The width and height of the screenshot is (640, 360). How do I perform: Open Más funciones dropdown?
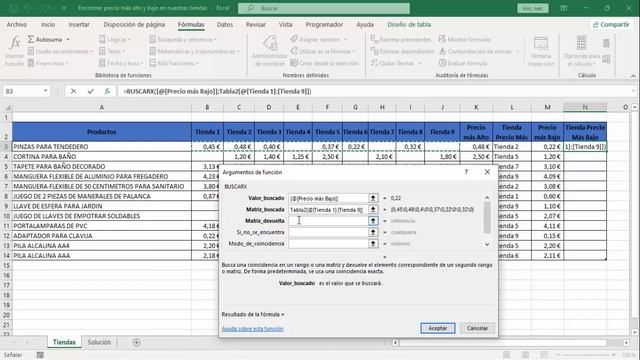[174, 63]
